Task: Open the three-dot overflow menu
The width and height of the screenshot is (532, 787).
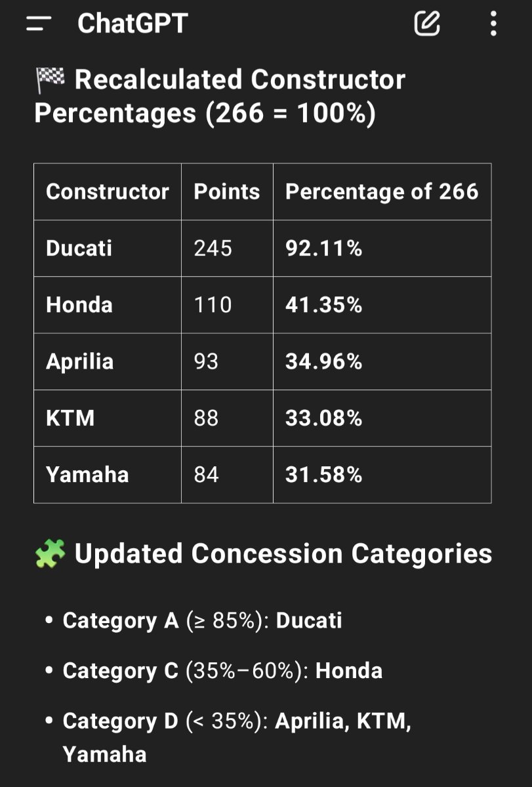Action: [493, 24]
